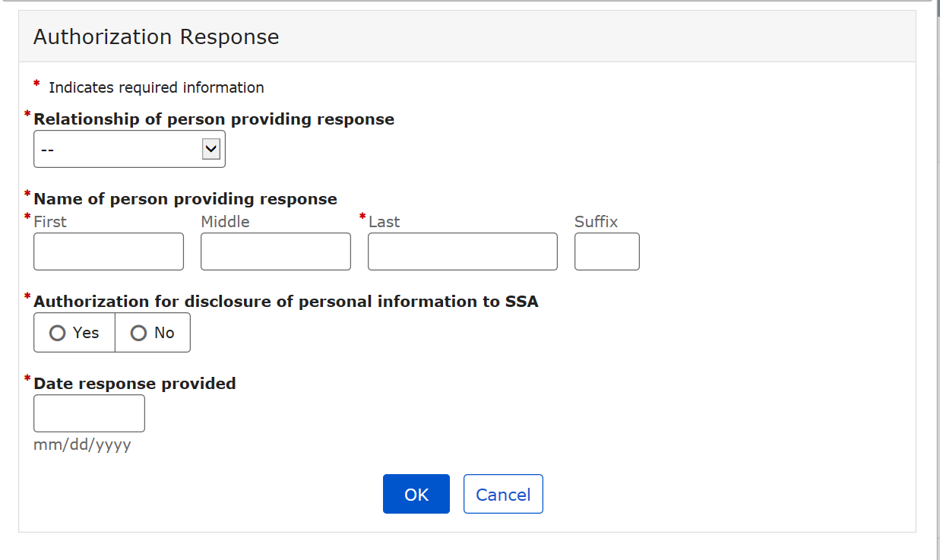This screenshot has width=940, height=560.
Task: Click the Date response provided field
Action: [x=89, y=413]
